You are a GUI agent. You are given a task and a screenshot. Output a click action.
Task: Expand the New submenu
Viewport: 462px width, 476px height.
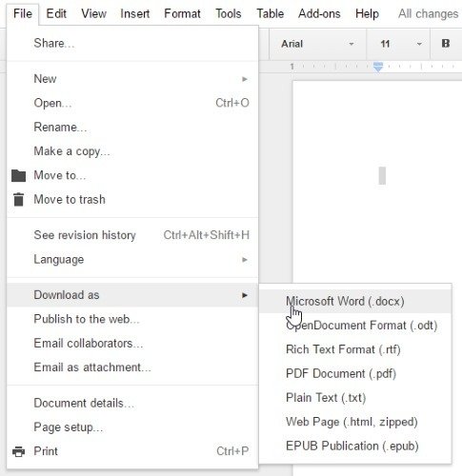pos(132,79)
